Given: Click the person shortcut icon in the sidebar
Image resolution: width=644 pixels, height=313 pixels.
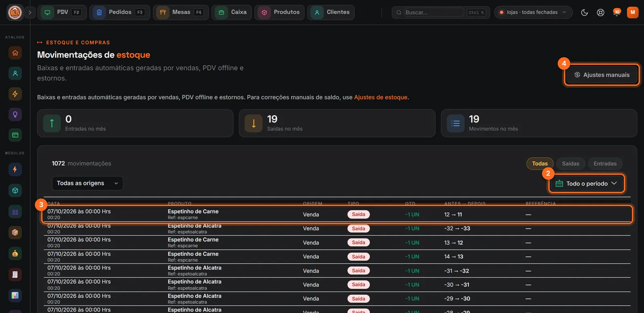Looking at the screenshot, I should click(15, 73).
